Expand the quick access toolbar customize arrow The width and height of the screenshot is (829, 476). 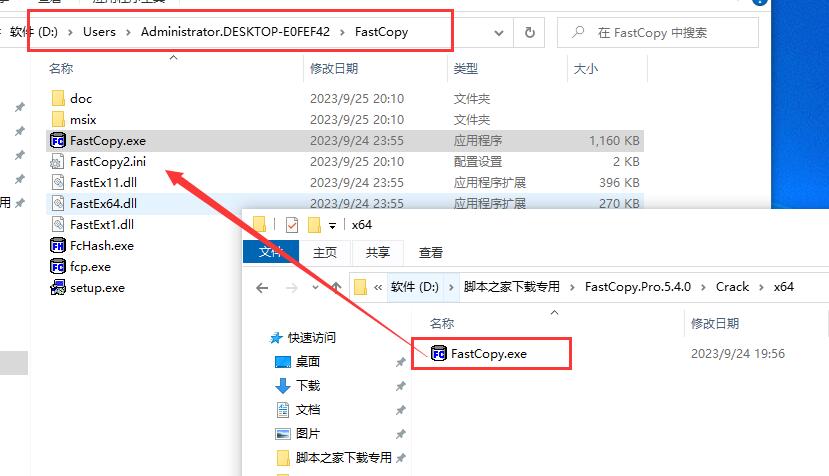(x=333, y=225)
